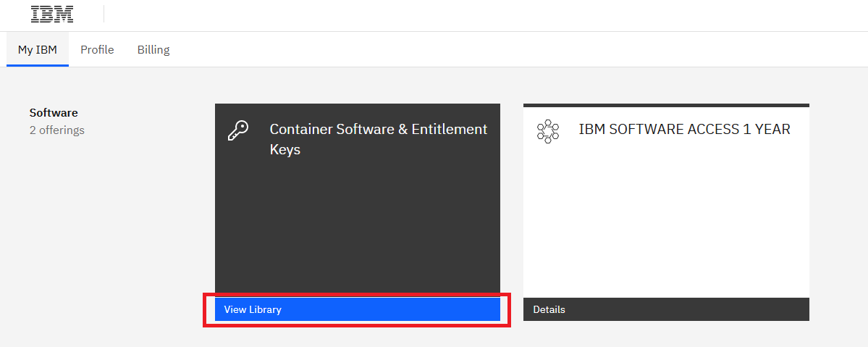Click the hexagon network icon on IBM Software Access card
868x347 pixels.
point(548,131)
